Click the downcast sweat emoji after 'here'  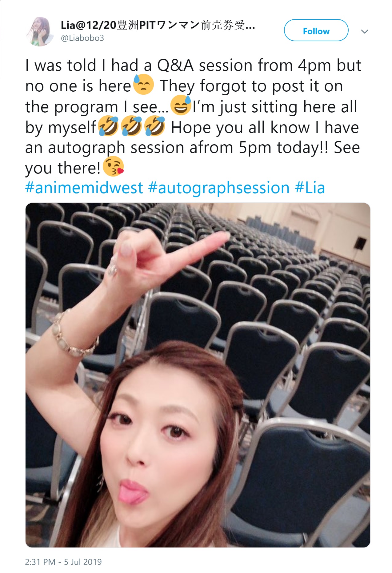click(143, 84)
